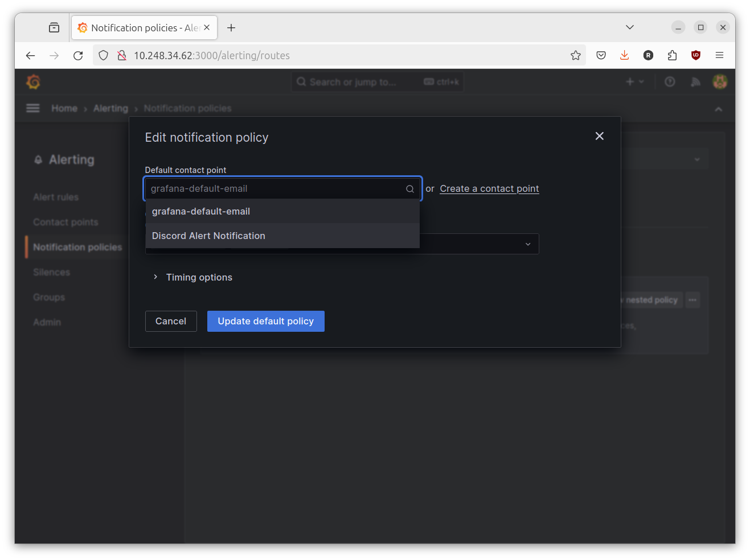Cancel editing the notification policy
750x560 pixels.
click(171, 321)
